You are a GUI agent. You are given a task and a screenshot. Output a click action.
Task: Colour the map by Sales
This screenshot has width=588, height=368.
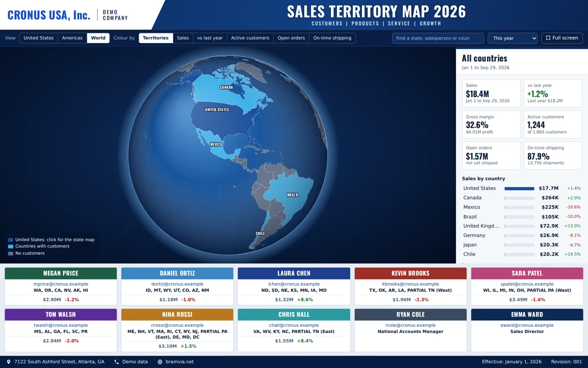coord(183,38)
